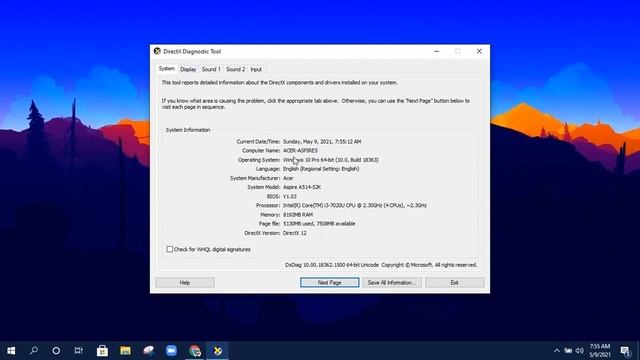Screen dimensions: 640x360
Task: Click BIOS value V1.03
Action: tap(290, 196)
